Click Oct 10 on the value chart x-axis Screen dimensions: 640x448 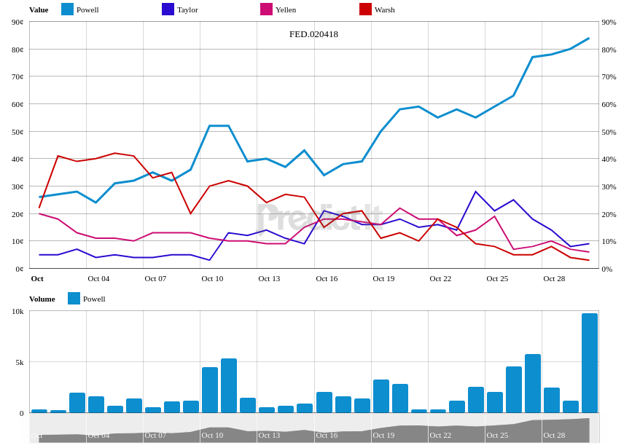(x=212, y=278)
